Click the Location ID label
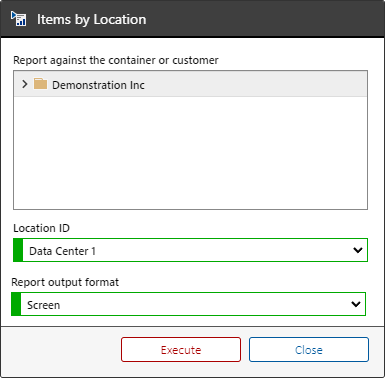This screenshot has width=385, height=378. point(41,228)
